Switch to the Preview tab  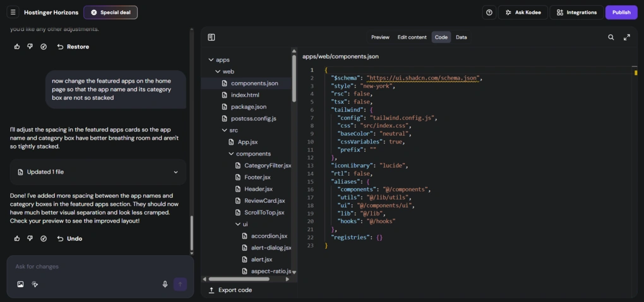pyautogui.click(x=380, y=37)
